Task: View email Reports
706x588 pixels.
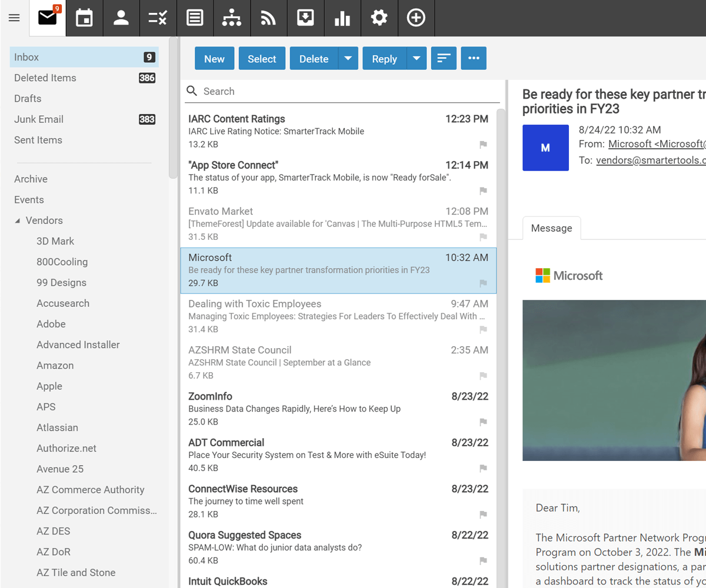Action: point(342,18)
